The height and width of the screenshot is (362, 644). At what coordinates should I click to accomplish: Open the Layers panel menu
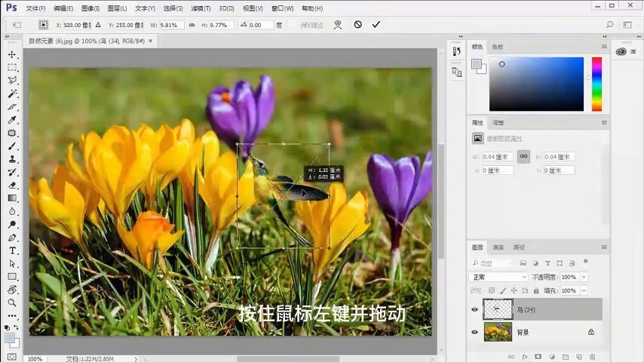click(604, 247)
